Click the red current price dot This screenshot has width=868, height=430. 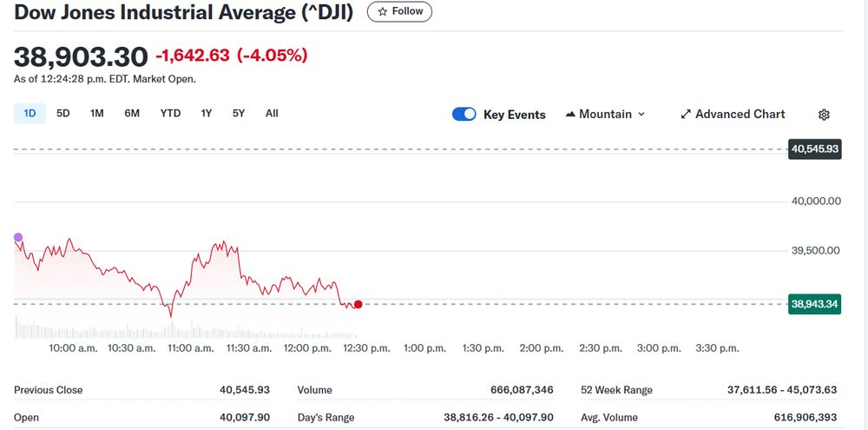[x=358, y=304]
